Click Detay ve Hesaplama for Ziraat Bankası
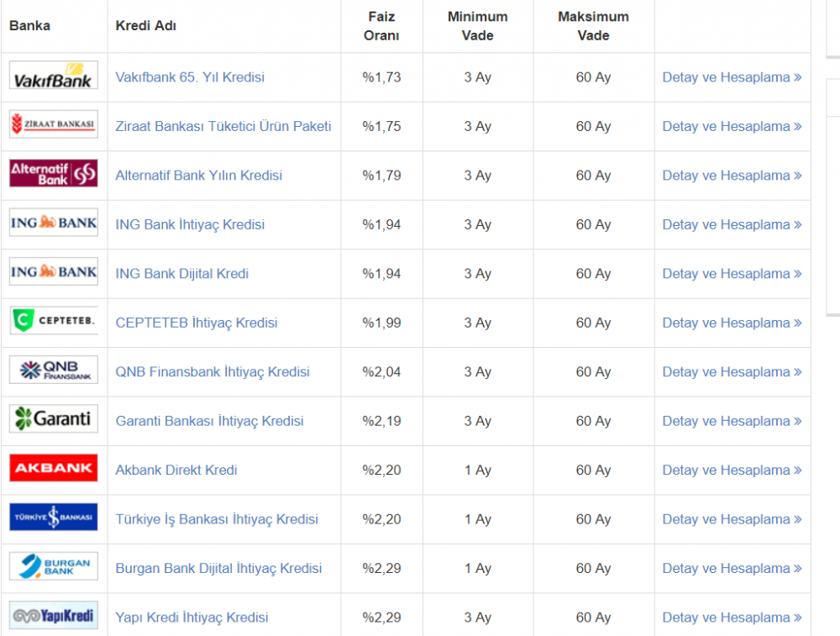 [732, 127]
